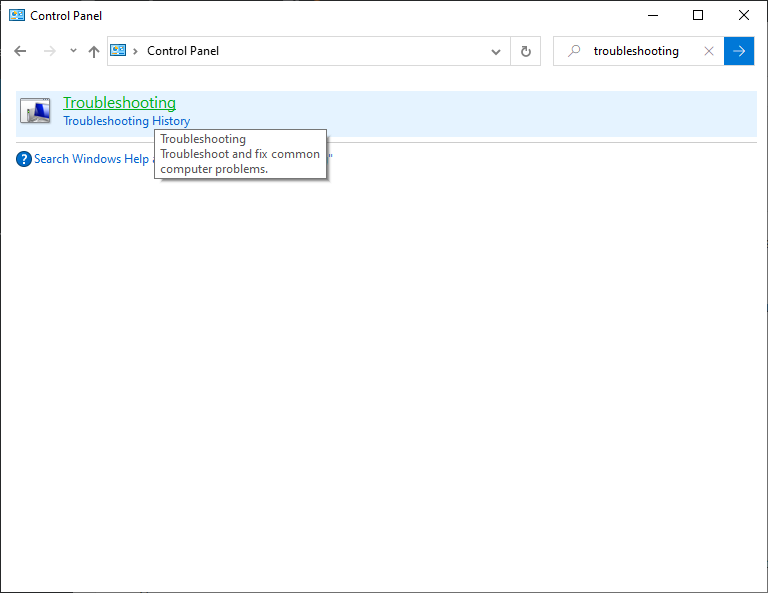Refresh the Control Panel view
This screenshot has height=593, width=768.
pyautogui.click(x=526, y=51)
